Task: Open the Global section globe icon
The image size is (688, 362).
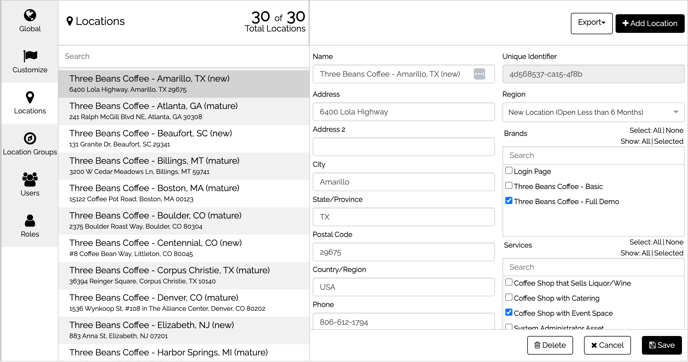Action: [30, 15]
